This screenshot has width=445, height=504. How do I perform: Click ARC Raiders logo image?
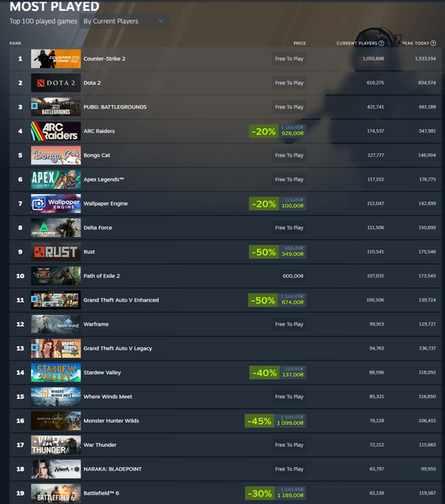click(x=56, y=131)
